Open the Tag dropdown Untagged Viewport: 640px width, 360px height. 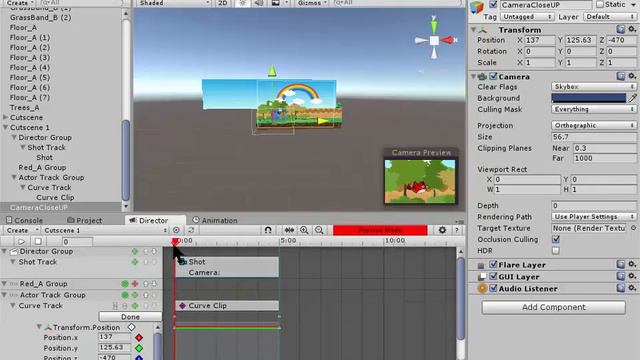tap(527, 17)
